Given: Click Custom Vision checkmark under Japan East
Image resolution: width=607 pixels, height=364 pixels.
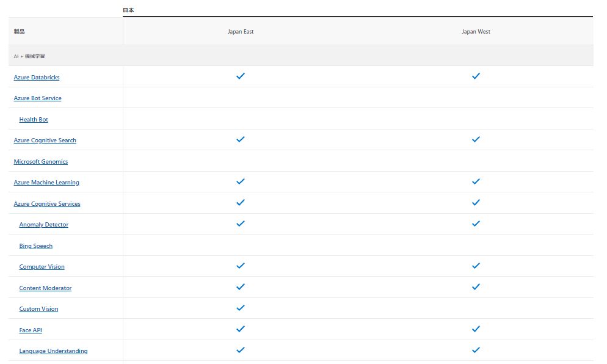Looking at the screenshot, I should [241, 308].
